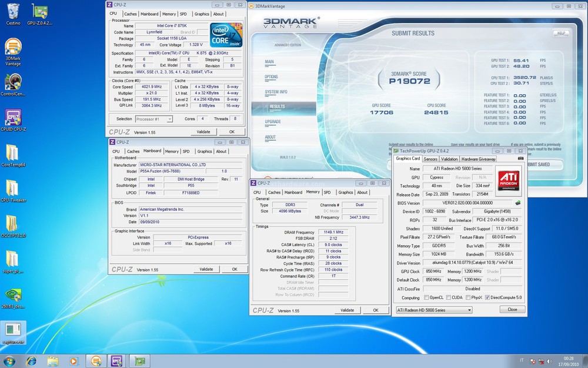Toggle the DirectCompute 5.0 checkbox
Image resolution: width=588 pixels, height=368 pixels.
coord(487,297)
